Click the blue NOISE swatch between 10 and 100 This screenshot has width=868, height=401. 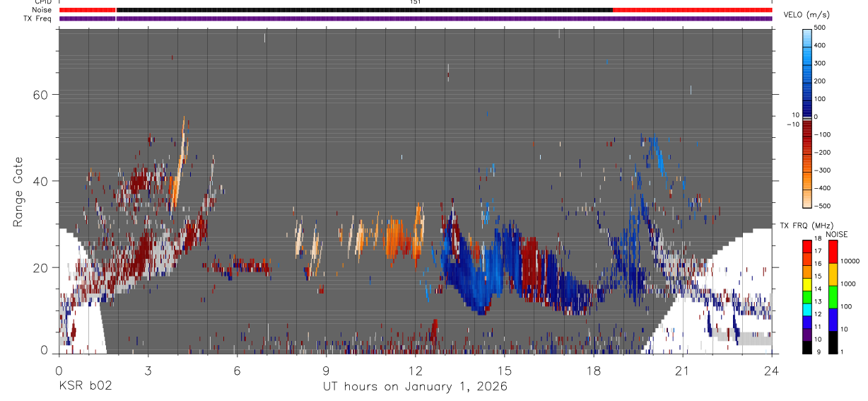pos(833,320)
